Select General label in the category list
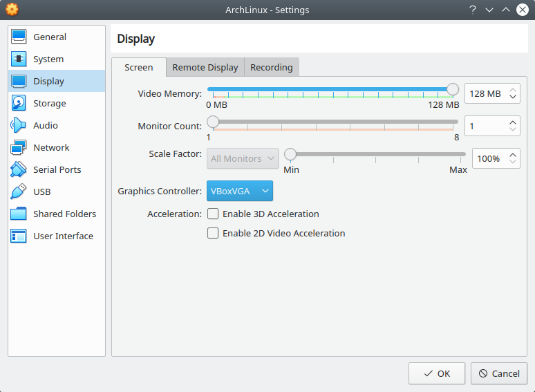The height and width of the screenshot is (392, 535). click(50, 37)
